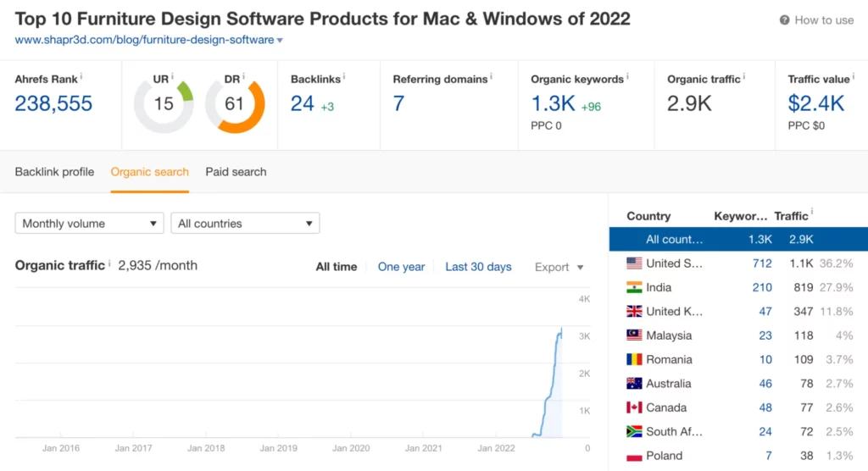Open the Monthly volume dropdown
The image size is (868, 471).
click(x=89, y=224)
